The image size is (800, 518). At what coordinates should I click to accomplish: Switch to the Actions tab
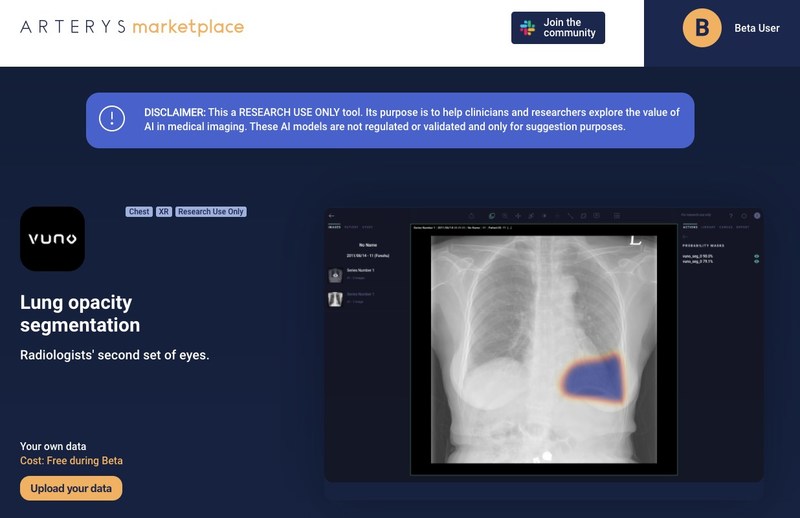click(691, 227)
